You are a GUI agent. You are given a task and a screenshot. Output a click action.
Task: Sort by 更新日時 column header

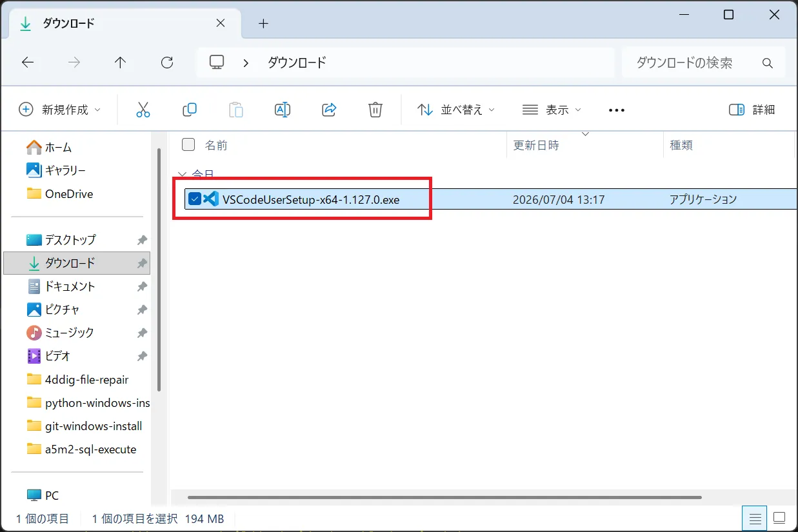[x=536, y=145]
